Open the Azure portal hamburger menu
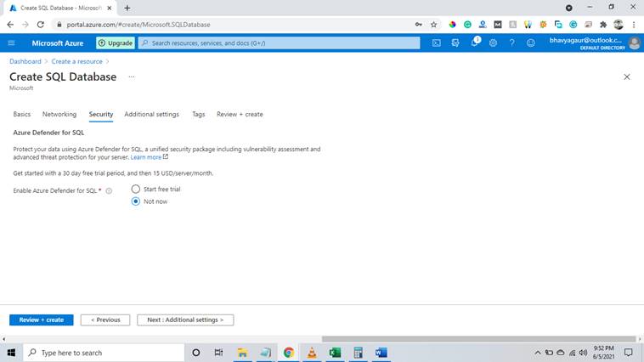The width and height of the screenshot is (644, 362). click(12, 42)
